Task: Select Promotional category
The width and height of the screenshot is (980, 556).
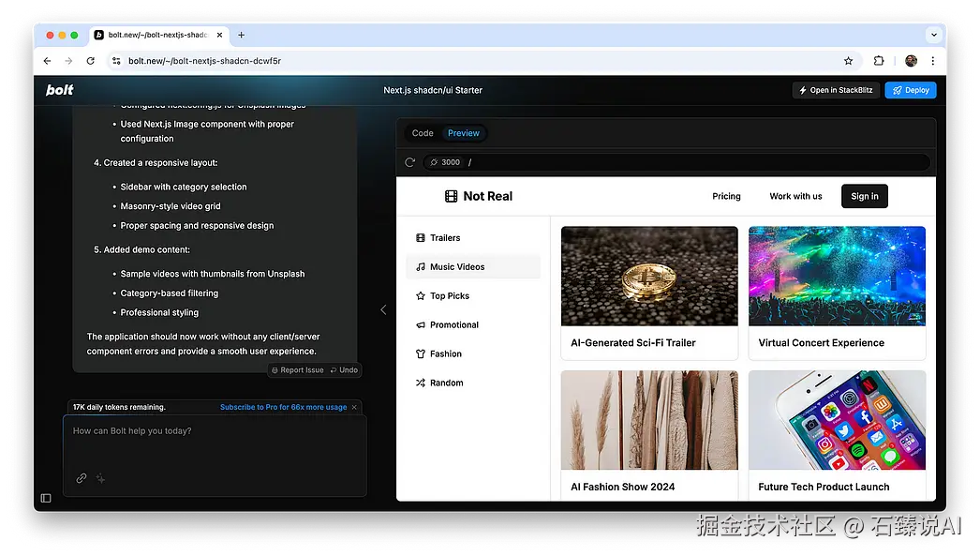Action: [x=473, y=325]
